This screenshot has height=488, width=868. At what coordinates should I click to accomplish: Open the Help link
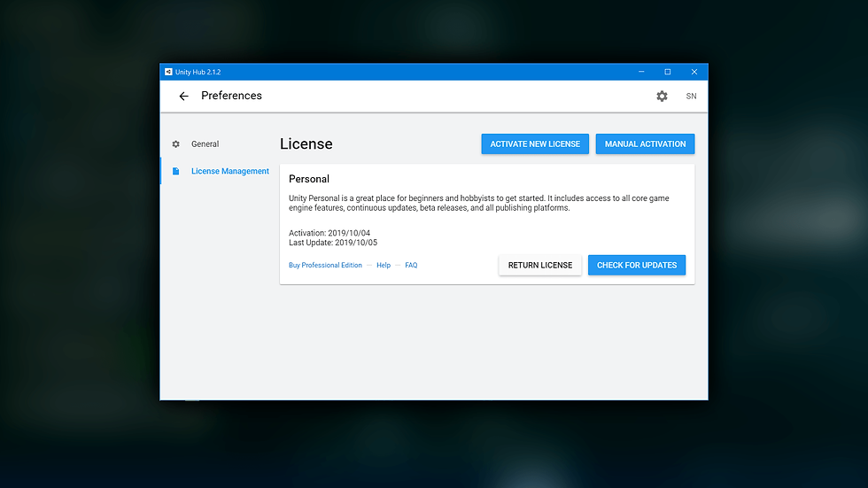pos(384,265)
